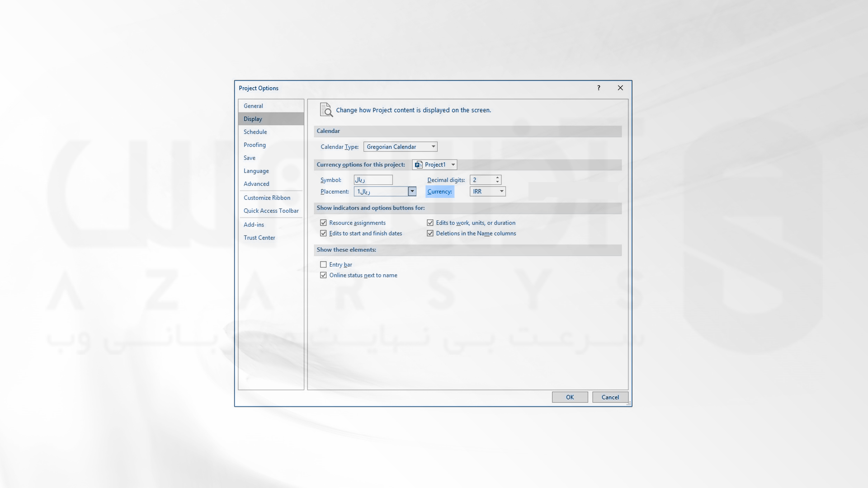
Task: Go to the Proofing category
Action: [271, 145]
